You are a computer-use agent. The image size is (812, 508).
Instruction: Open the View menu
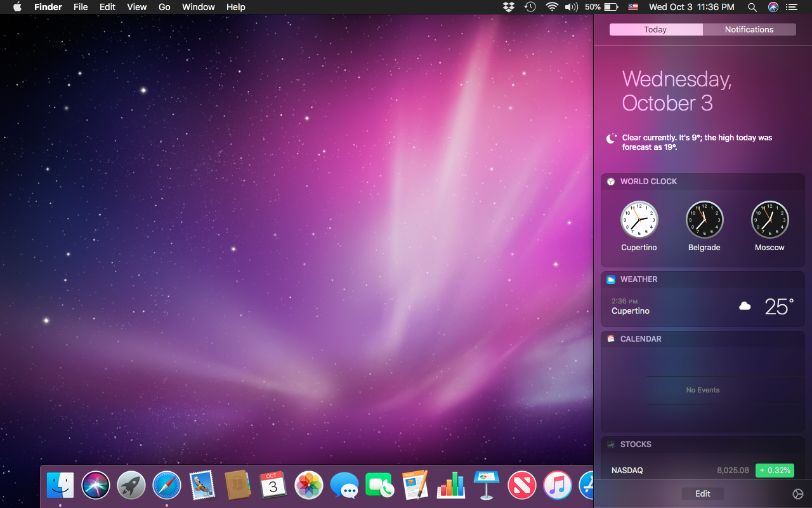click(137, 7)
